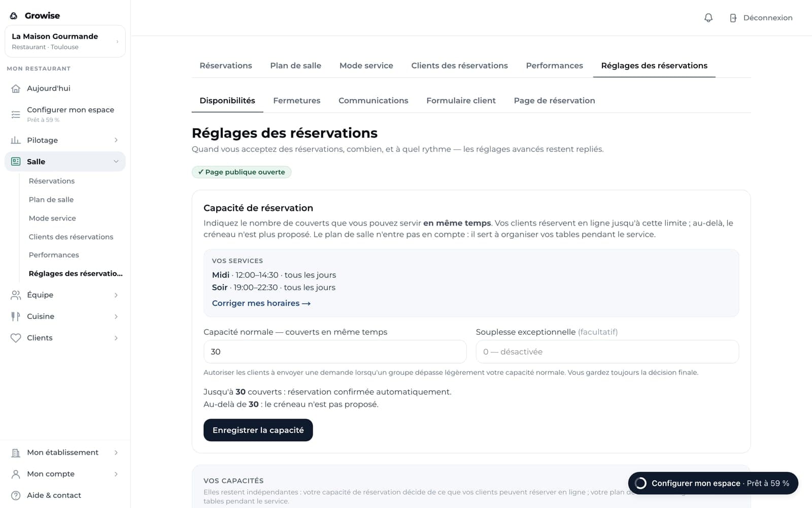This screenshot has width=812, height=508.
Task: Click the Pilotage chart icon
Action: tap(16, 140)
